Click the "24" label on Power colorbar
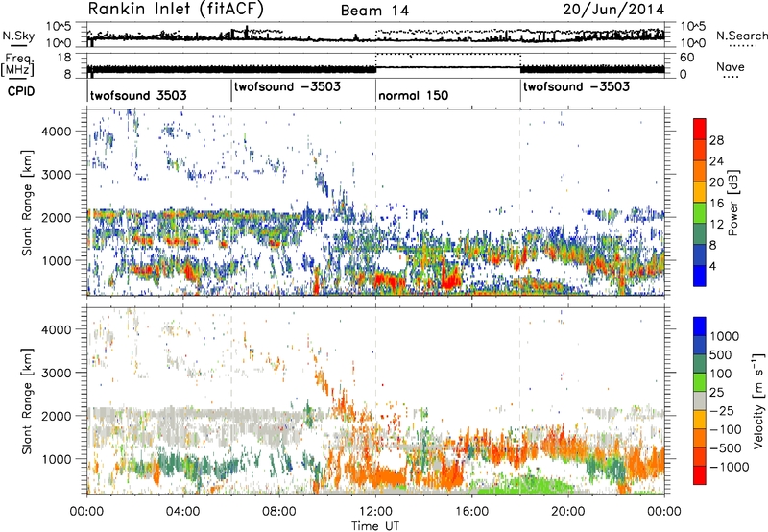This screenshot has width=768, height=532. [716, 161]
